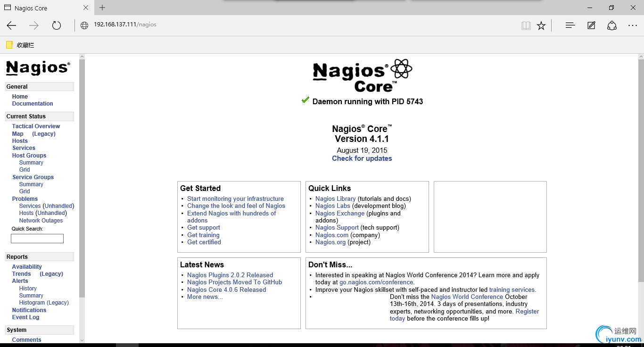Open Availability report

pos(27,267)
